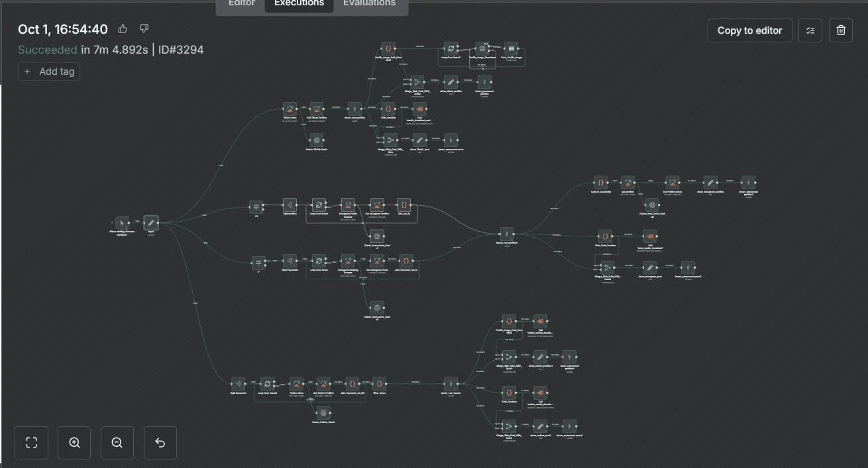Open the checklist icon beside Copy to editor
The image size is (868, 468).
[810, 30]
